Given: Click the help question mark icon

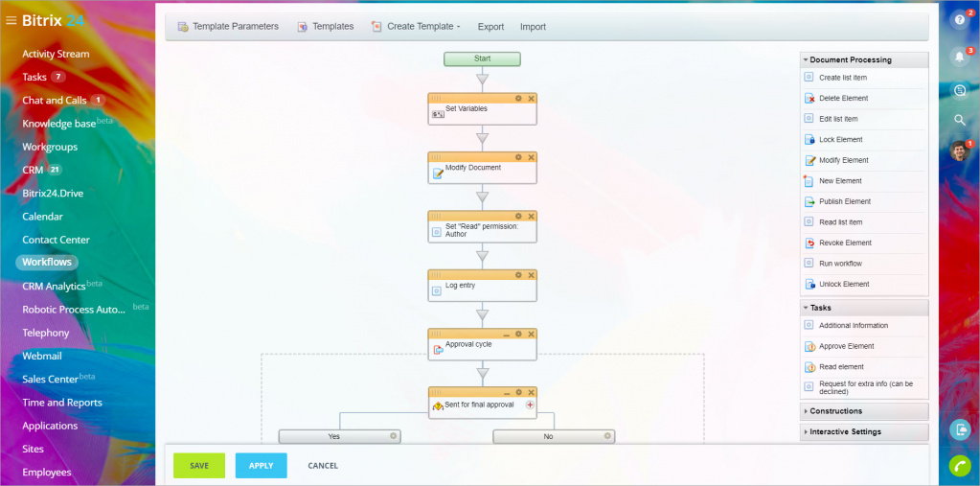Looking at the screenshot, I should pos(959,20).
